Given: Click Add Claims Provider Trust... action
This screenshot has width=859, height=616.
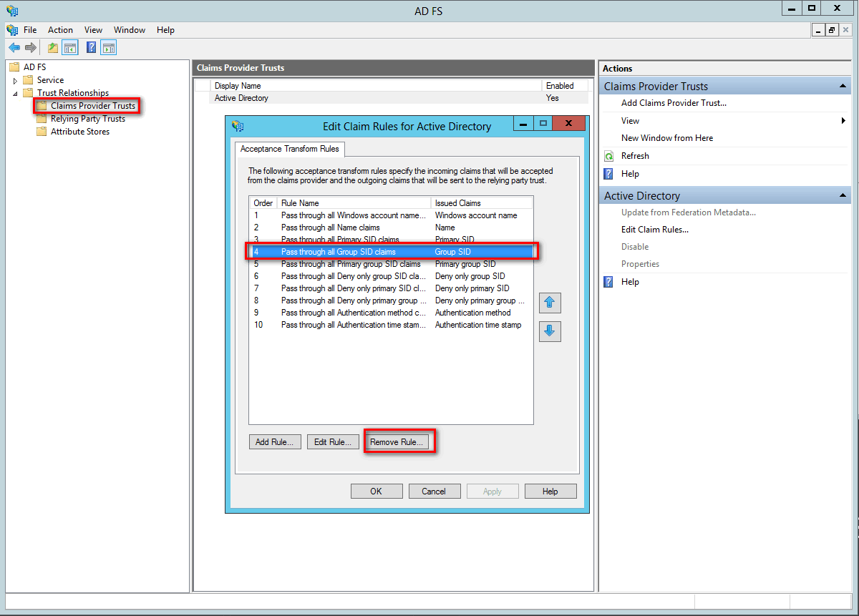Looking at the screenshot, I should (x=674, y=103).
